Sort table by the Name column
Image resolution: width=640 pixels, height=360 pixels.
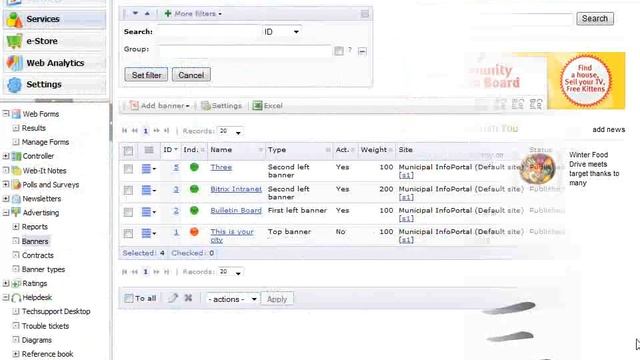[x=236, y=150]
